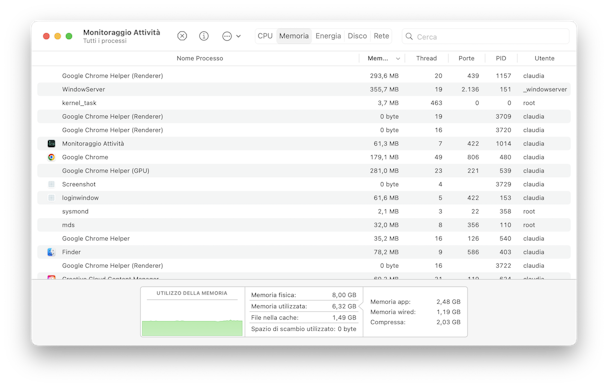This screenshot has height=387, width=608.
Task: Click Memoria app 2,48 GB entry
Action: tap(415, 302)
